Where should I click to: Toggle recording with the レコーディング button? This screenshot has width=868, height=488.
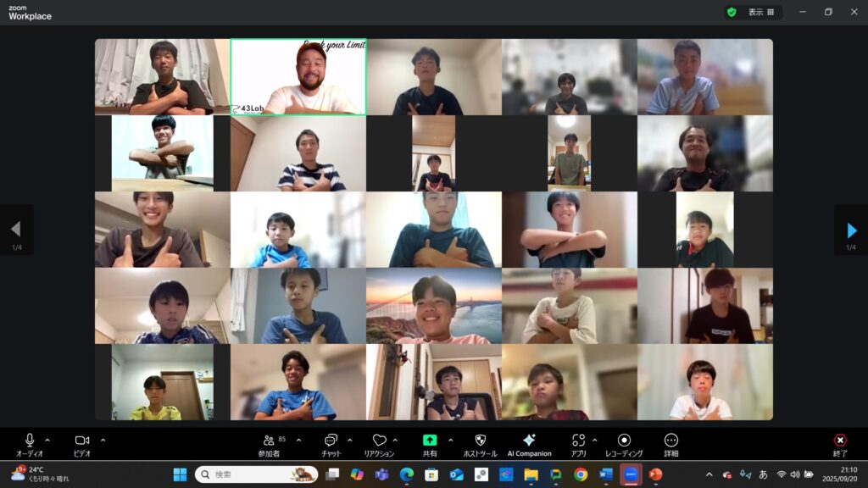(x=624, y=444)
